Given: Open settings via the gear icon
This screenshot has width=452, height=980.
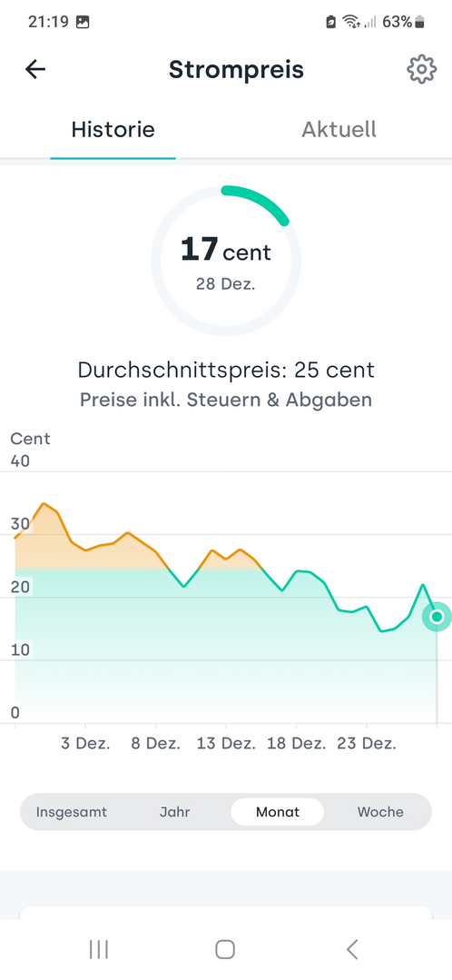Looking at the screenshot, I should coord(421,69).
